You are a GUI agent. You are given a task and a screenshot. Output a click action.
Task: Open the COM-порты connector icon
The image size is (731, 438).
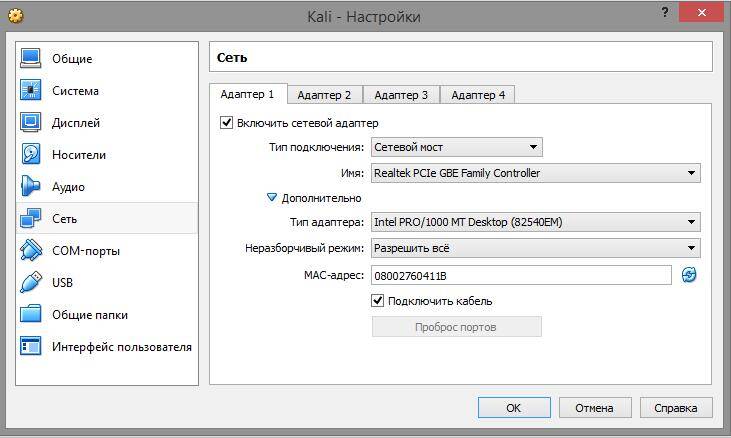coord(30,250)
